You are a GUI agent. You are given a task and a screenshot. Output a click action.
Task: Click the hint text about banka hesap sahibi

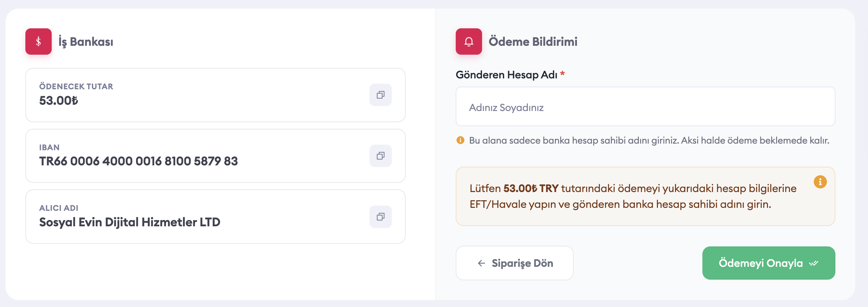(x=649, y=140)
